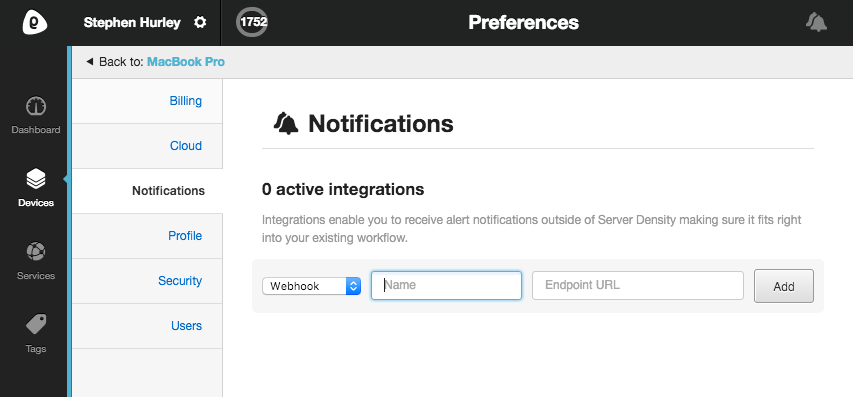Open the Users preferences tab
The width and height of the screenshot is (853, 397).
point(147,326)
